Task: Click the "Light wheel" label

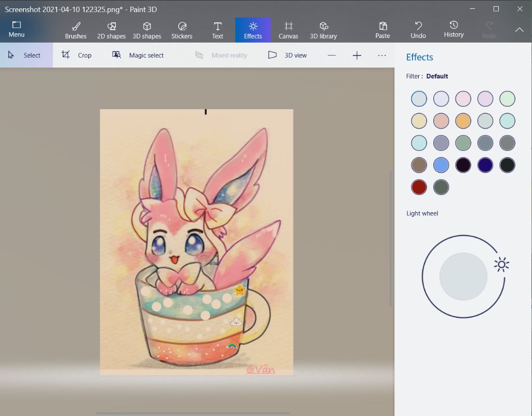Action: point(422,213)
